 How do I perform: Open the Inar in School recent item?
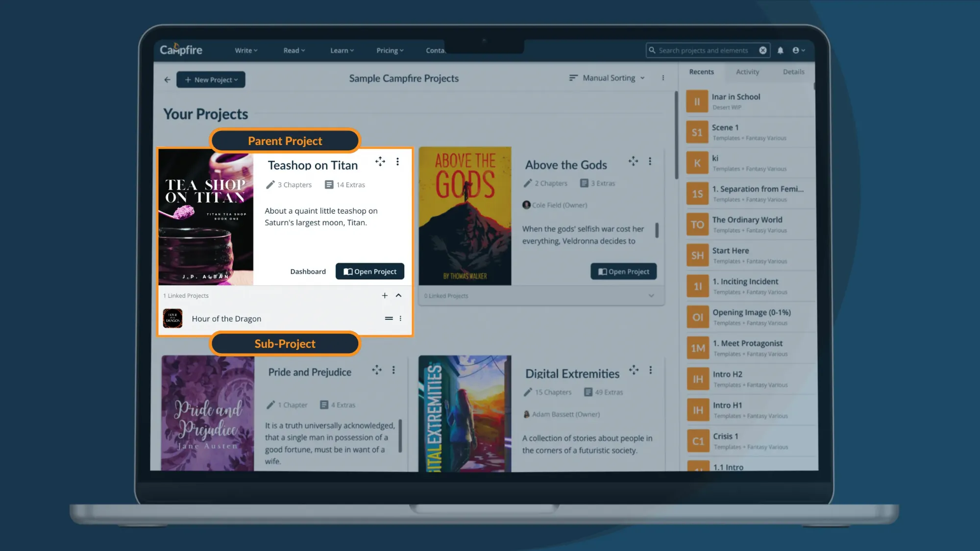(x=750, y=101)
